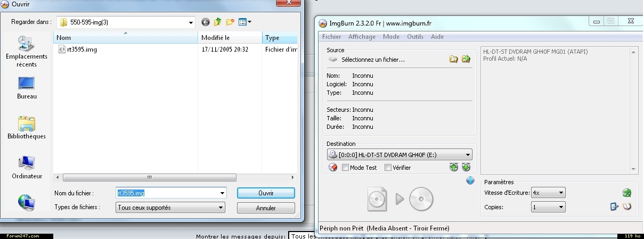Screen dimensions: 644x239
Task: Click the device info panel scrollbar down arrow
Action: point(634,168)
